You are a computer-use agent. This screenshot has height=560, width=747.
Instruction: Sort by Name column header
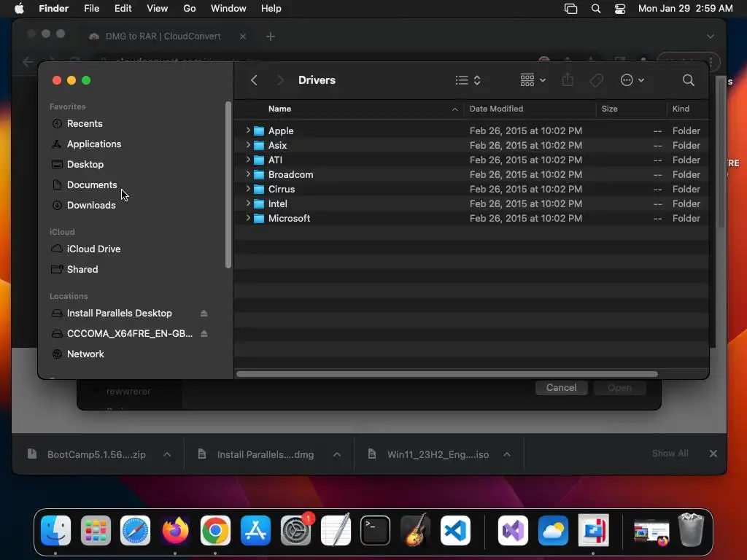(x=279, y=109)
